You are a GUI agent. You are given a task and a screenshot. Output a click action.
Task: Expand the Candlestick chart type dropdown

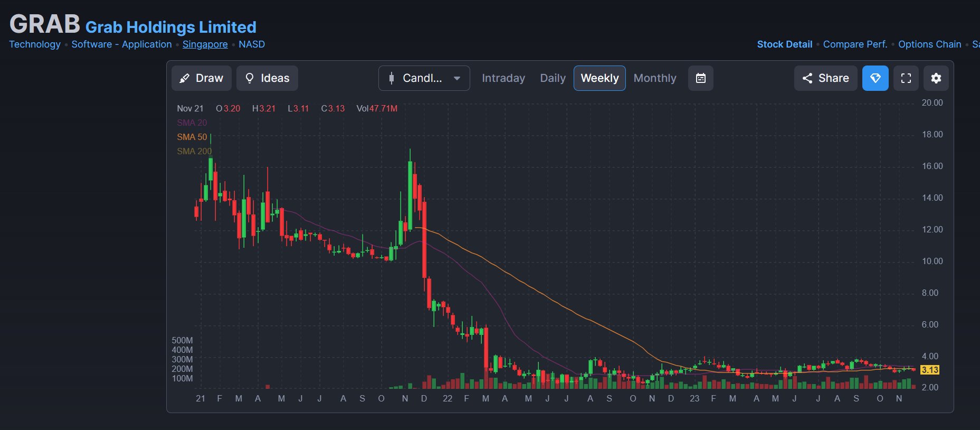pyautogui.click(x=424, y=78)
